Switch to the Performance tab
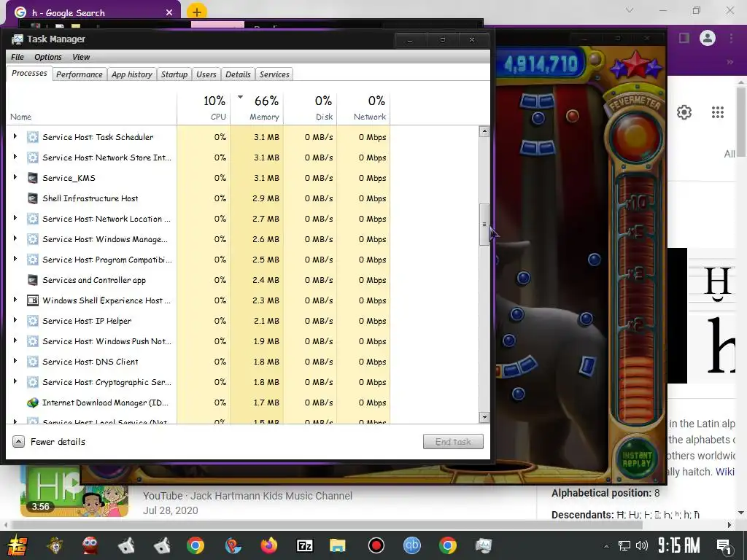 pyautogui.click(x=79, y=74)
